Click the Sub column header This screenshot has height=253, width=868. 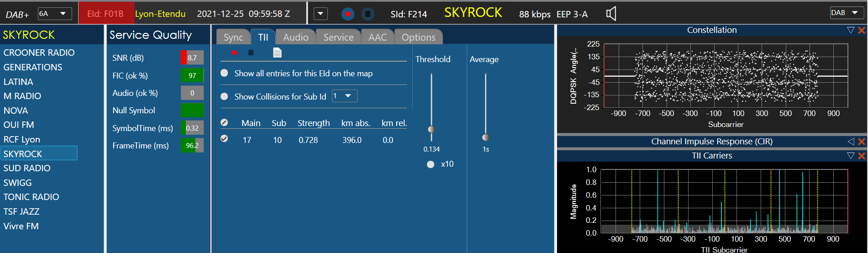pyautogui.click(x=279, y=123)
